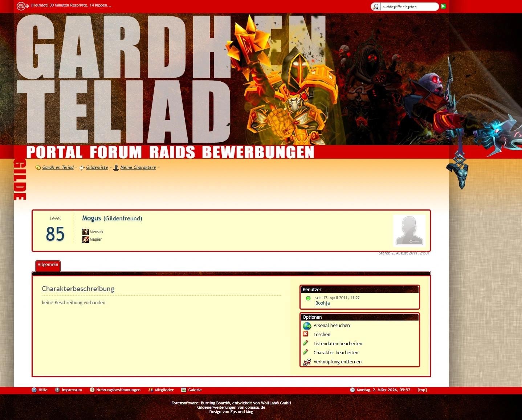Click the green online status icon
The height and width of the screenshot is (420, 522).
click(x=308, y=298)
